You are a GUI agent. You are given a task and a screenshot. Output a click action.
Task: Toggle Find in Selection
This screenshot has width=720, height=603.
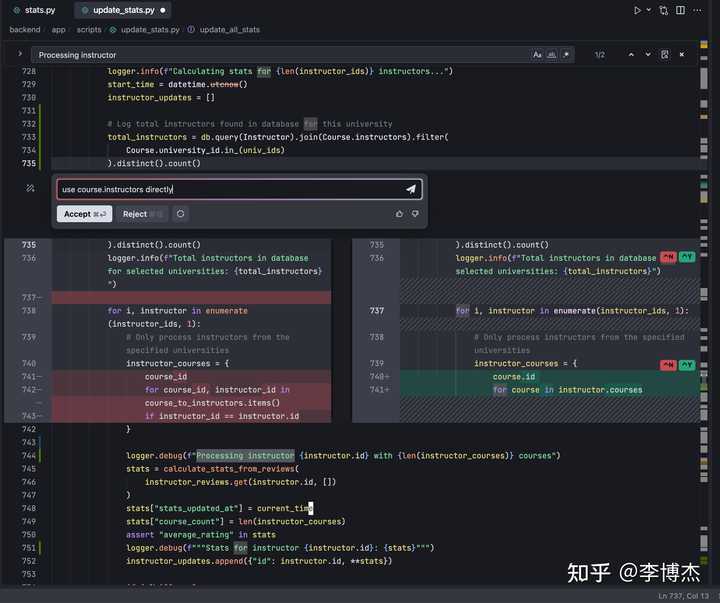664,55
